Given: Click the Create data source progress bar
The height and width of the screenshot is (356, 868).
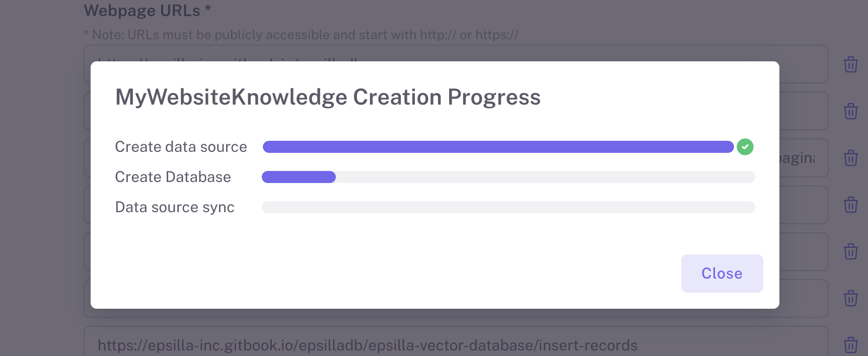Looking at the screenshot, I should (498, 147).
